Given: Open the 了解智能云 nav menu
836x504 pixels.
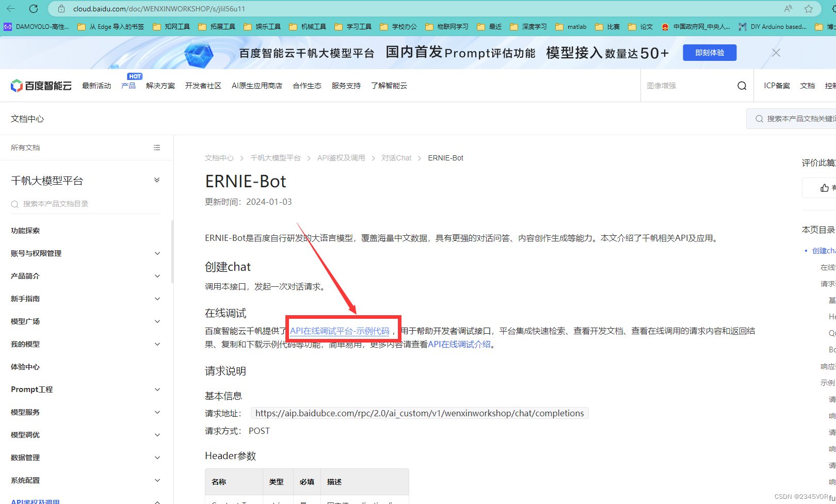Looking at the screenshot, I should pos(389,86).
